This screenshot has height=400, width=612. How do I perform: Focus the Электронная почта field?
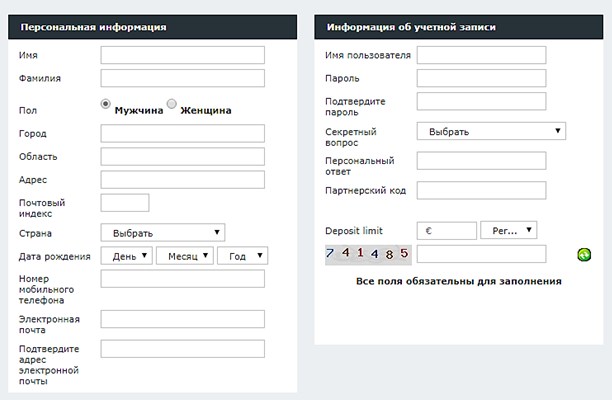(182, 319)
